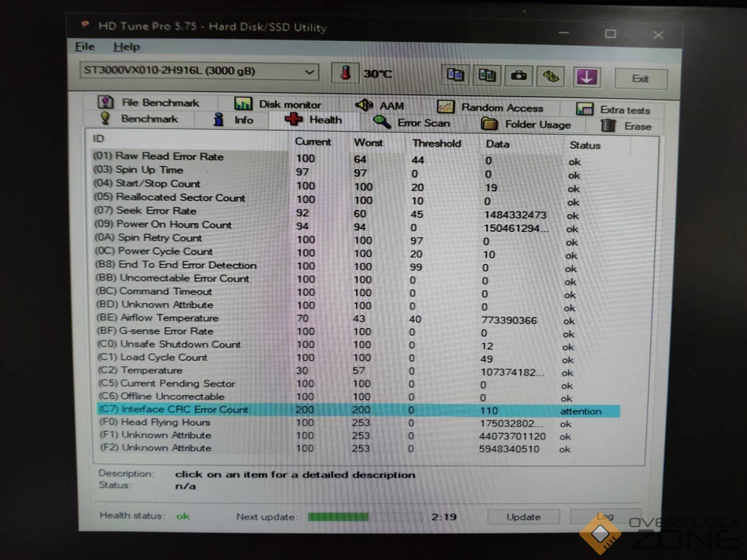Viewport: 747px width, 560px height.
Task: Click the 'attention' status cell
Action: [x=581, y=411]
